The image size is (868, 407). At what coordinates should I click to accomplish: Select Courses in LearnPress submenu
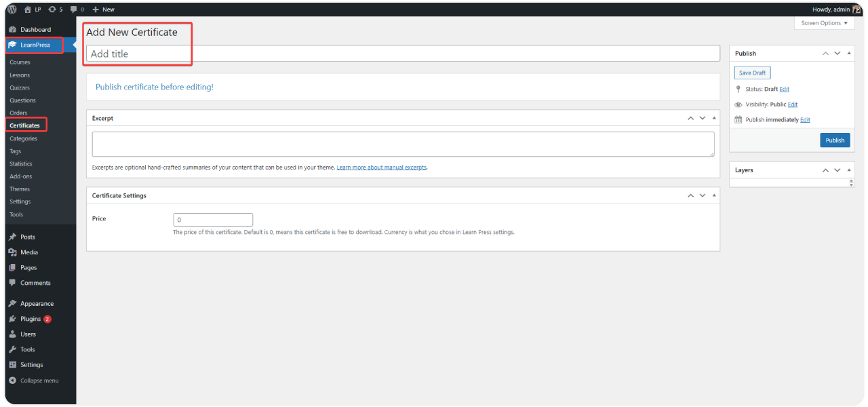20,62
